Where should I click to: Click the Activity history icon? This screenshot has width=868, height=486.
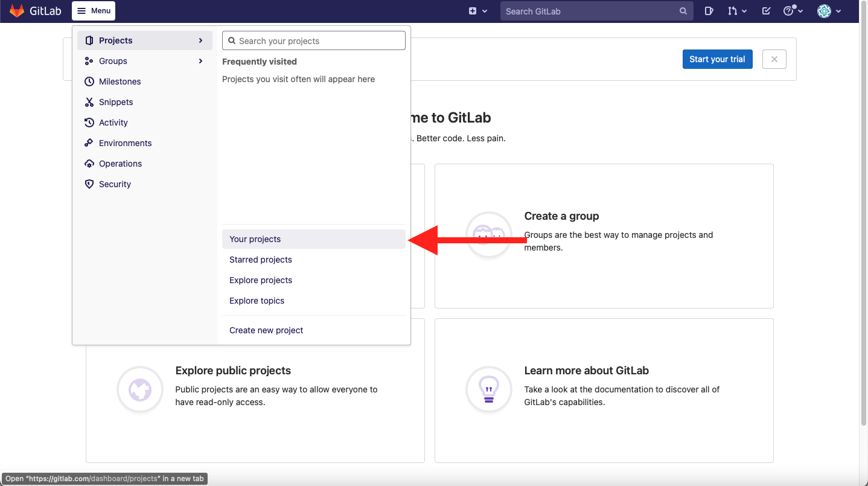click(89, 123)
